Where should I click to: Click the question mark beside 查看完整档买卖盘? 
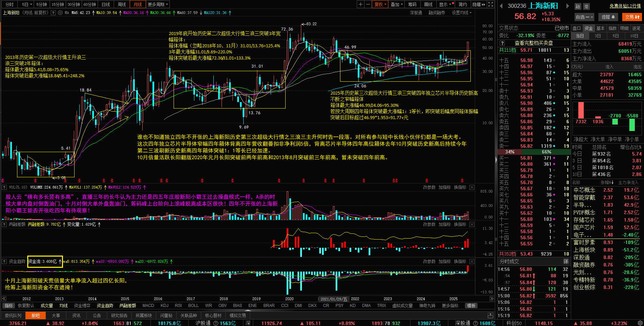502,43
